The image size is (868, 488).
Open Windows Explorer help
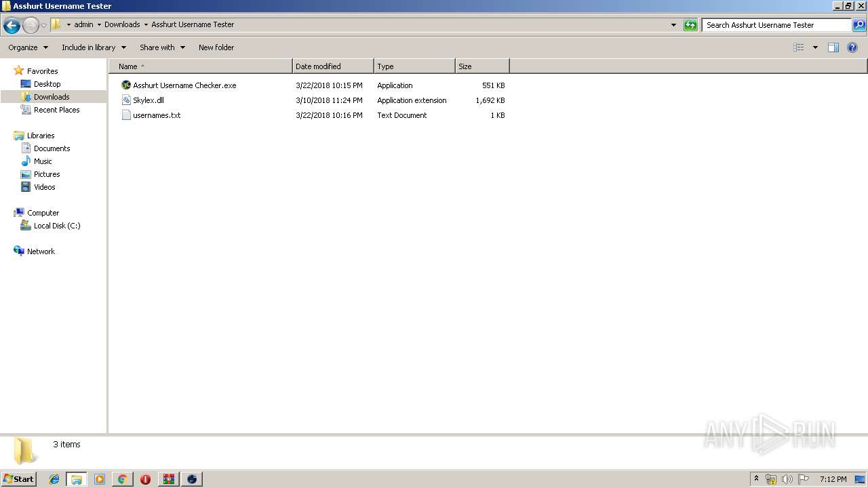(x=853, y=47)
